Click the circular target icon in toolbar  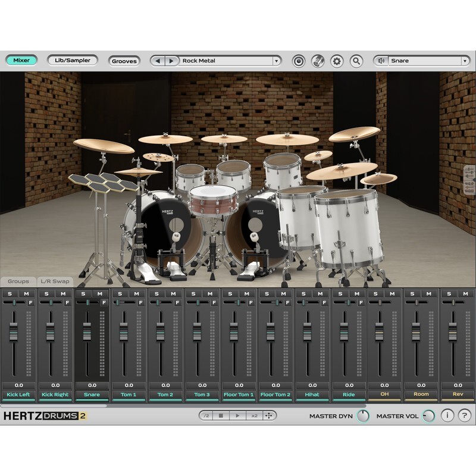click(x=299, y=61)
